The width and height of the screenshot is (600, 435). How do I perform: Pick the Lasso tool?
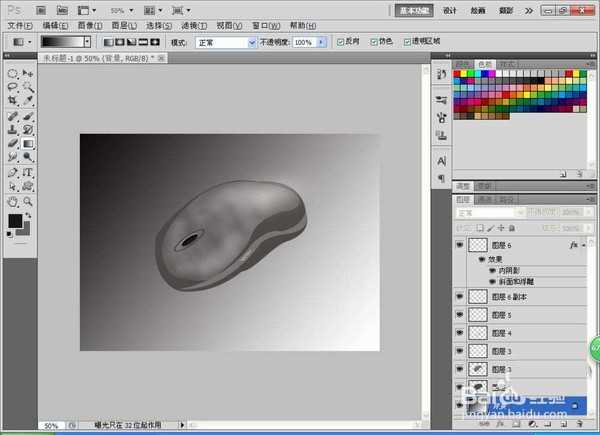click(x=12, y=87)
